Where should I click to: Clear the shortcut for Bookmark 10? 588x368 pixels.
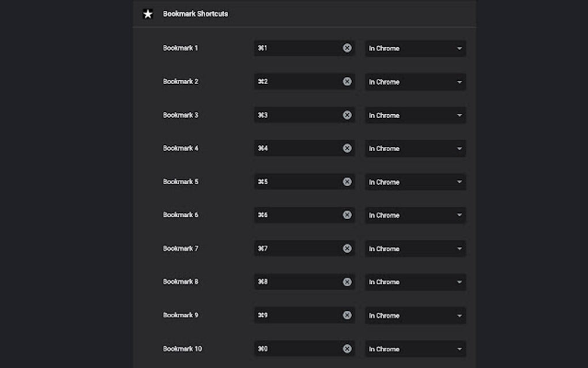(x=347, y=348)
